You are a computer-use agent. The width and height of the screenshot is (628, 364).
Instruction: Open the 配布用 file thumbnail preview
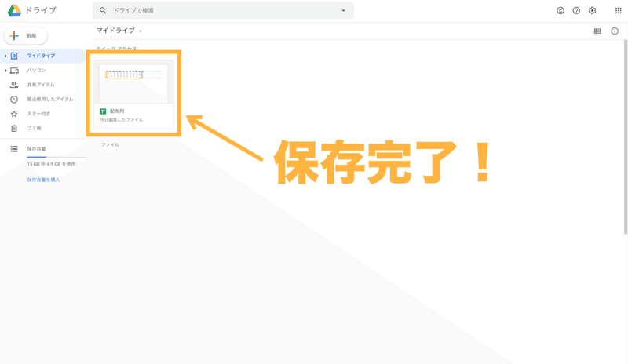click(133, 82)
